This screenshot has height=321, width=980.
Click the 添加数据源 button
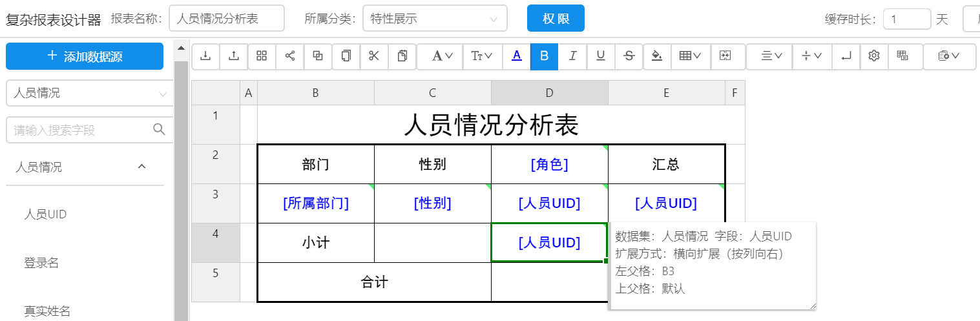coord(85,56)
